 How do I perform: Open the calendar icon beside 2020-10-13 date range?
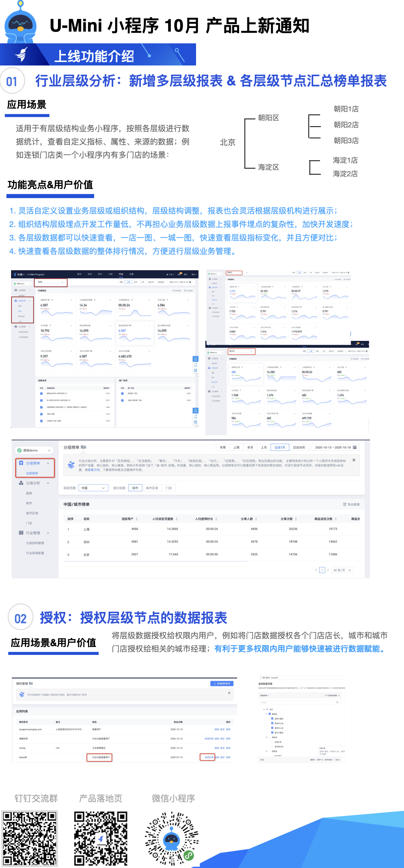pos(355,447)
